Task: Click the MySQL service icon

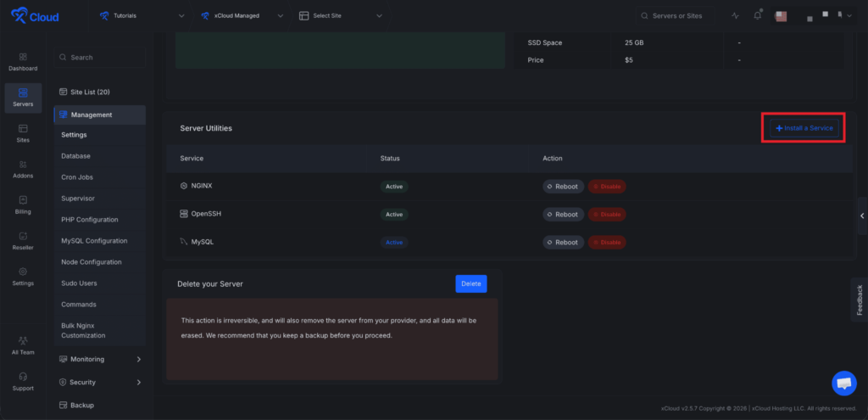Action: [184, 242]
